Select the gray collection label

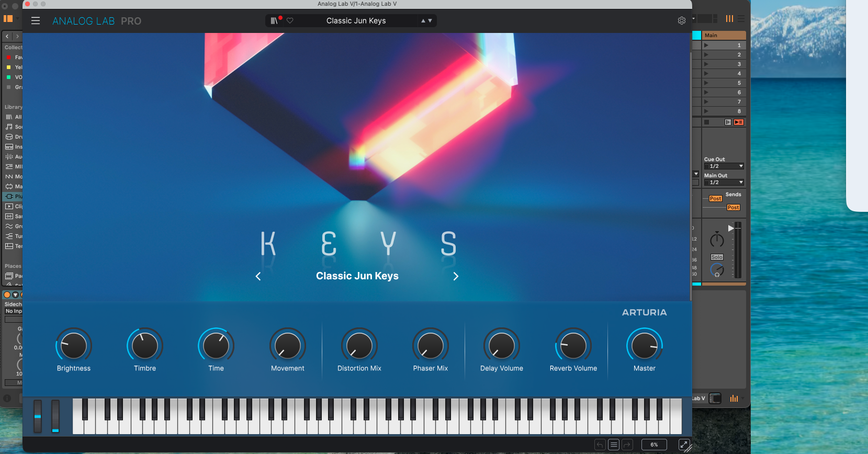[8, 87]
